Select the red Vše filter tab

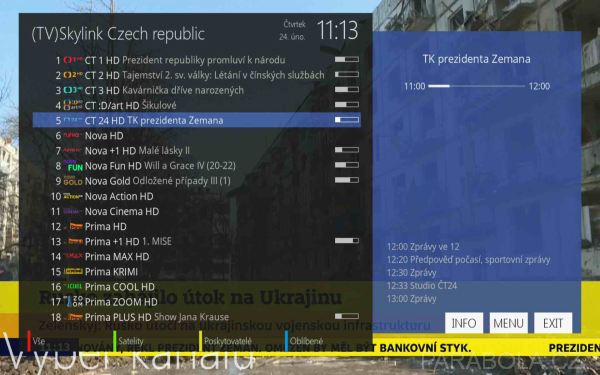pyautogui.click(x=37, y=341)
